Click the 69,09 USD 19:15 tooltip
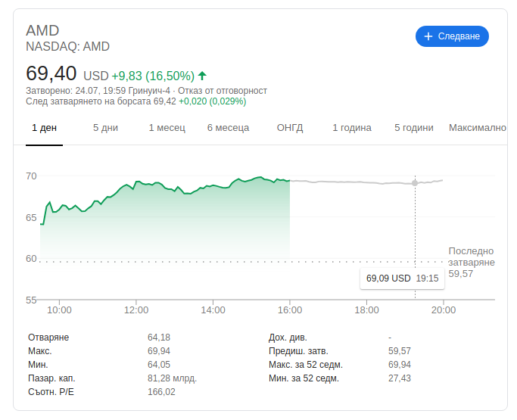This screenshot has height=420, width=517. [x=402, y=278]
